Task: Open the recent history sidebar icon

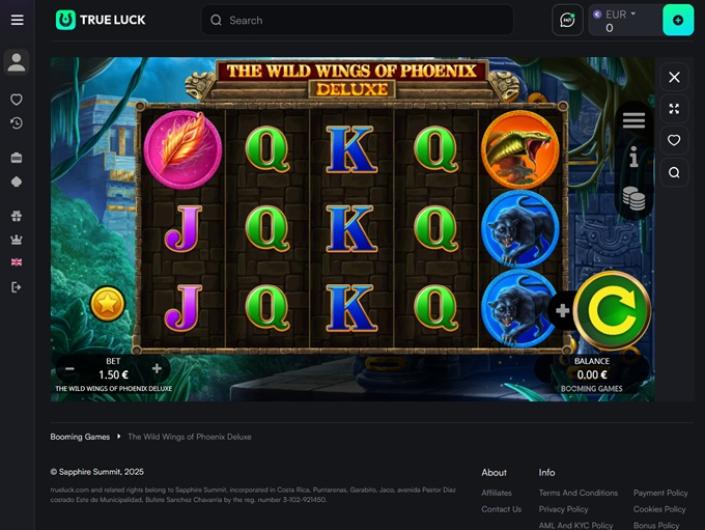Action: (x=17, y=123)
